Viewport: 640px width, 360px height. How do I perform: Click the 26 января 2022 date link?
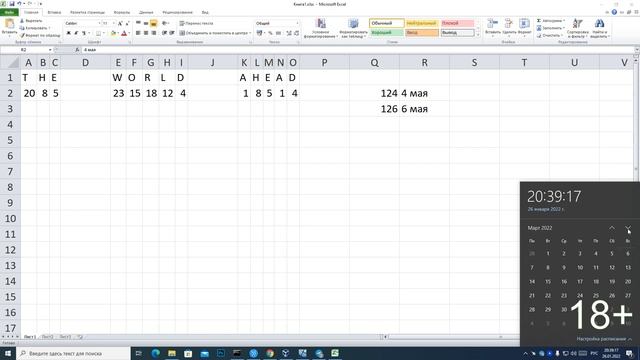(546, 209)
